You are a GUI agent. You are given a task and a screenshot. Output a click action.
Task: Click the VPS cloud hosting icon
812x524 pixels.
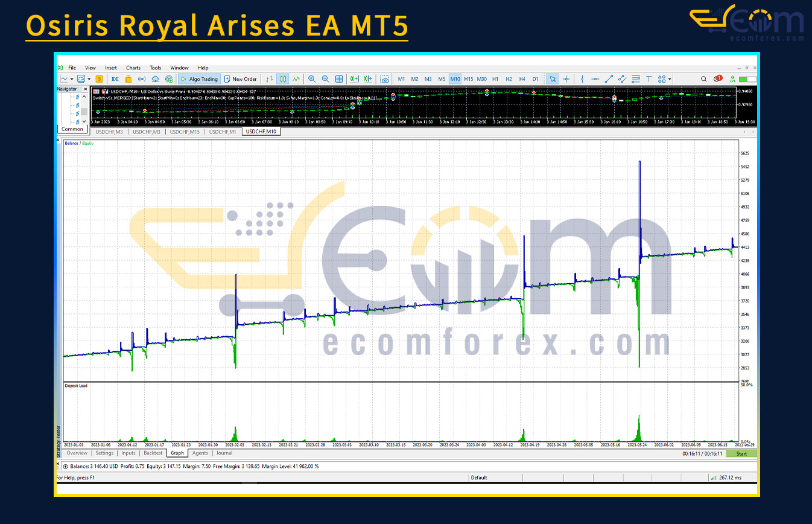point(156,79)
